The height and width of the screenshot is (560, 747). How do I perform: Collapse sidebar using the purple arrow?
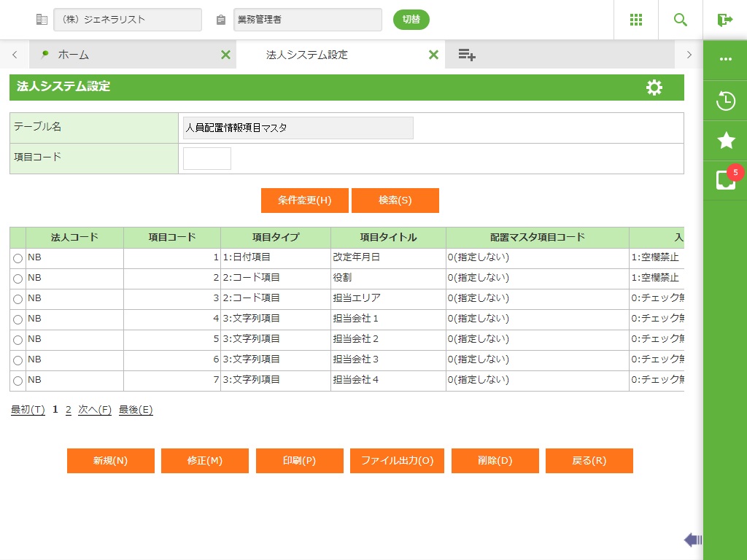692,540
